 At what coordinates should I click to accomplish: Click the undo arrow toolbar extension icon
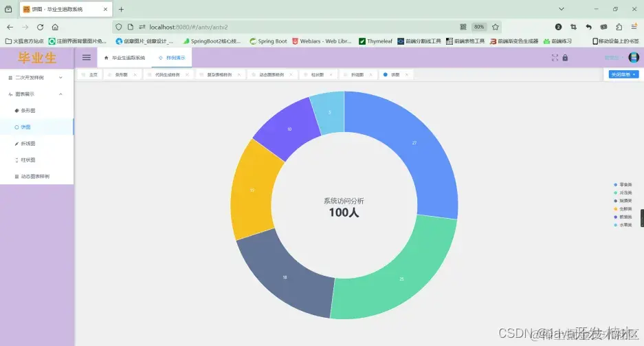pos(588,27)
